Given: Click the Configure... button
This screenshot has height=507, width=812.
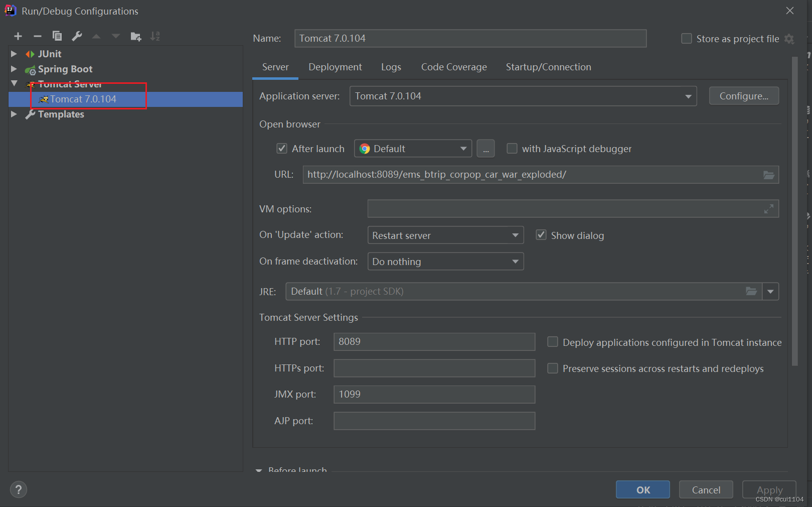Looking at the screenshot, I should [x=744, y=96].
